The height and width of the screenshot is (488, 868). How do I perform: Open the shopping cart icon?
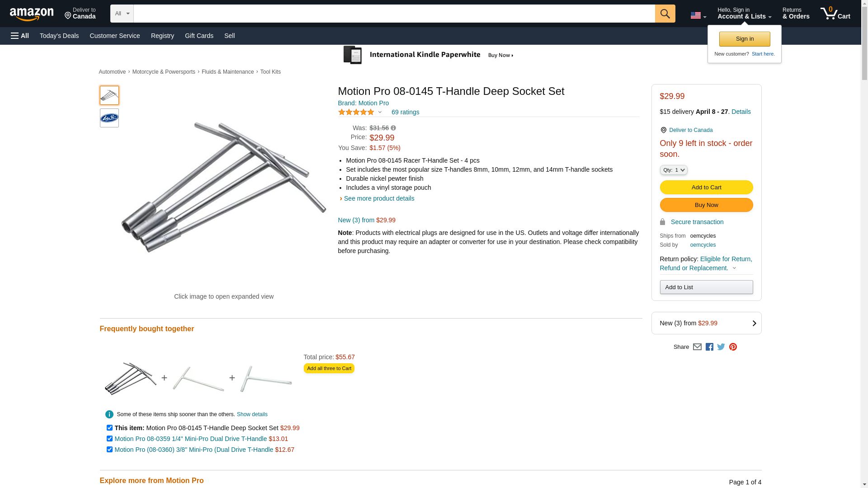[x=835, y=14]
